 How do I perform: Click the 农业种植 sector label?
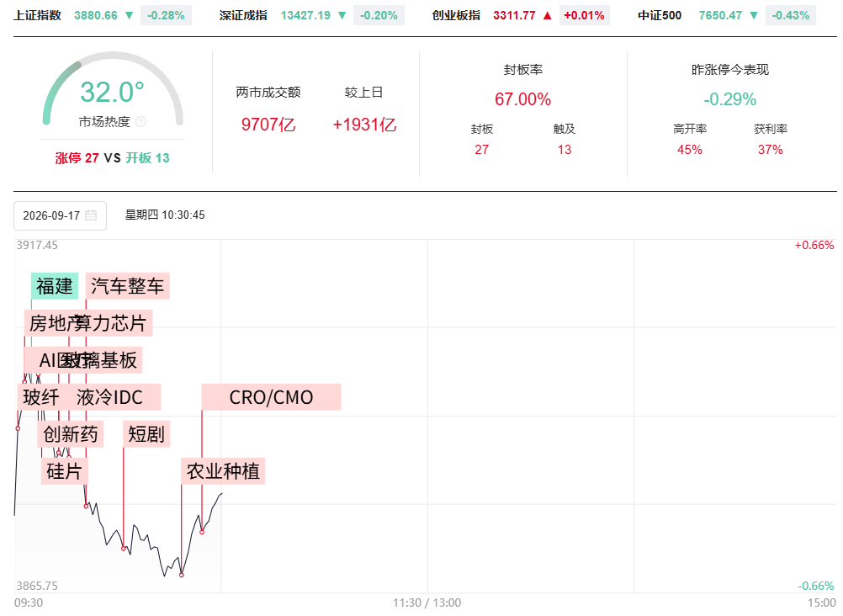pyautogui.click(x=223, y=471)
